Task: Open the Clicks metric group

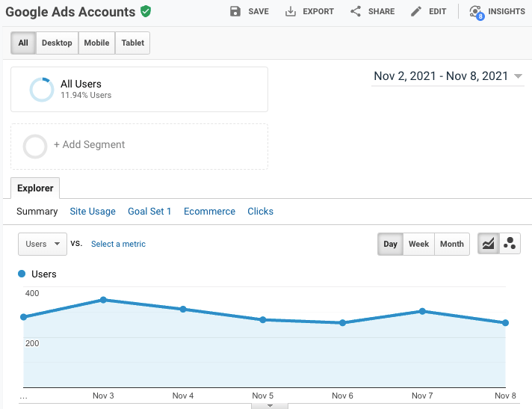Action: pyautogui.click(x=260, y=211)
